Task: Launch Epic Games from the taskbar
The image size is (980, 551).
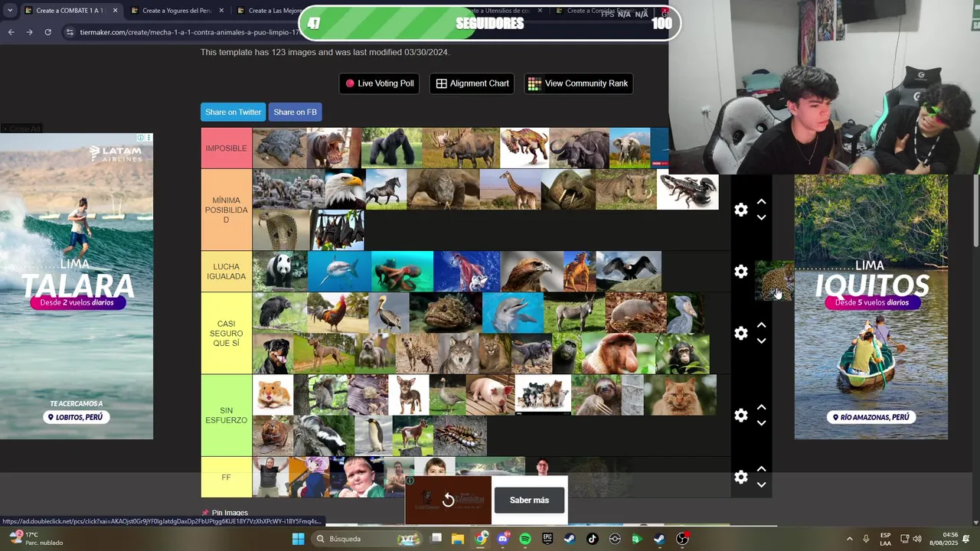Action: [547, 539]
